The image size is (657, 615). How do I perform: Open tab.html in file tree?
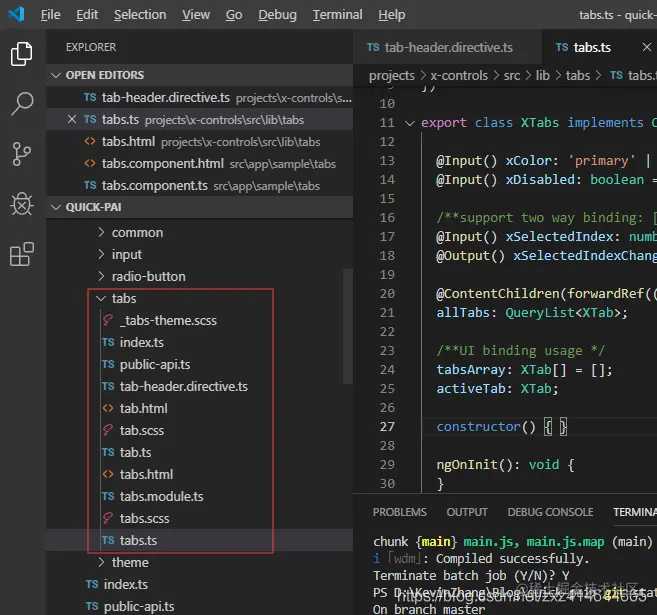coord(199,408)
